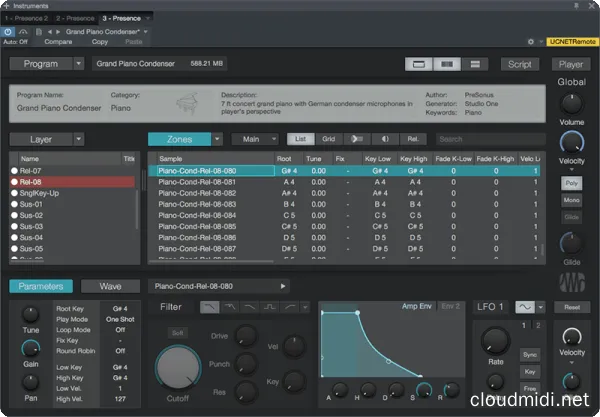Go to the next preset arrow

point(58,32)
